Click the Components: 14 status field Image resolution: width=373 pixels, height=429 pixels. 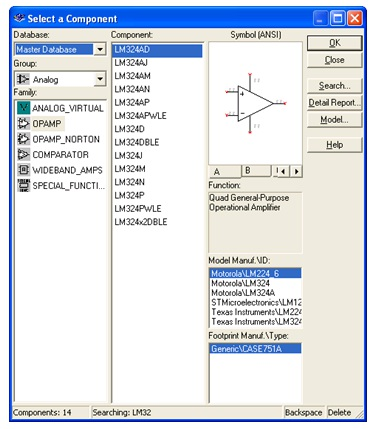[x=51, y=413]
